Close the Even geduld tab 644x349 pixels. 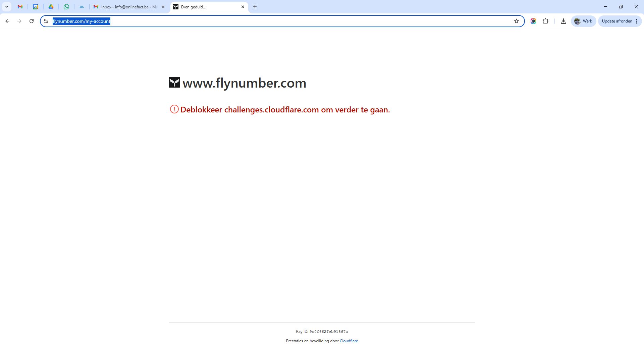[243, 7]
